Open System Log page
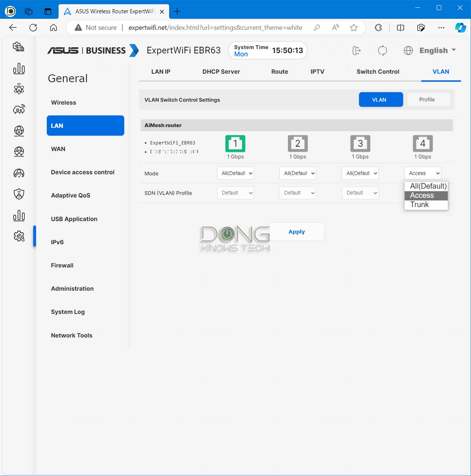This screenshot has height=476, width=471. (x=68, y=312)
